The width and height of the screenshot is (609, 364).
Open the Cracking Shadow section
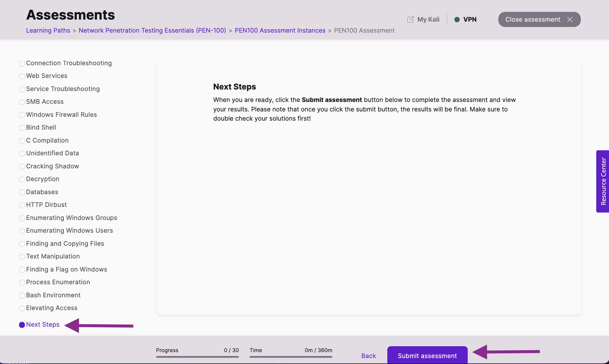tap(53, 166)
